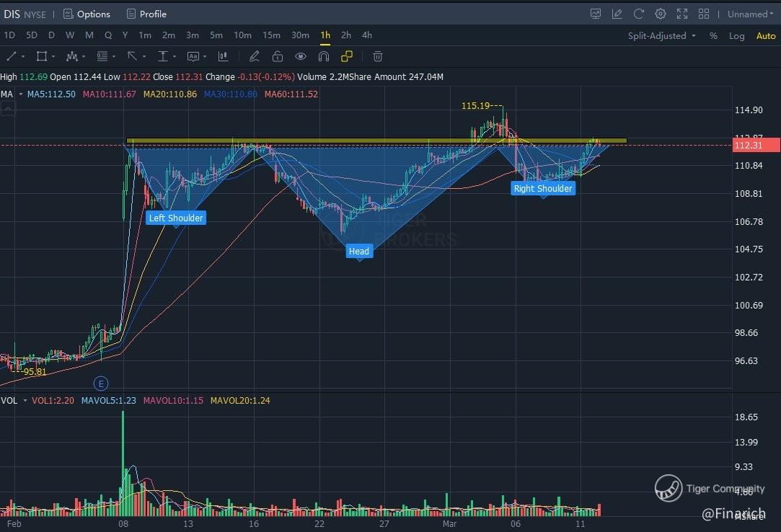Click the yellow horizontal neckline bar
Viewport: 781px width, 532px height.
tap(376, 141)
